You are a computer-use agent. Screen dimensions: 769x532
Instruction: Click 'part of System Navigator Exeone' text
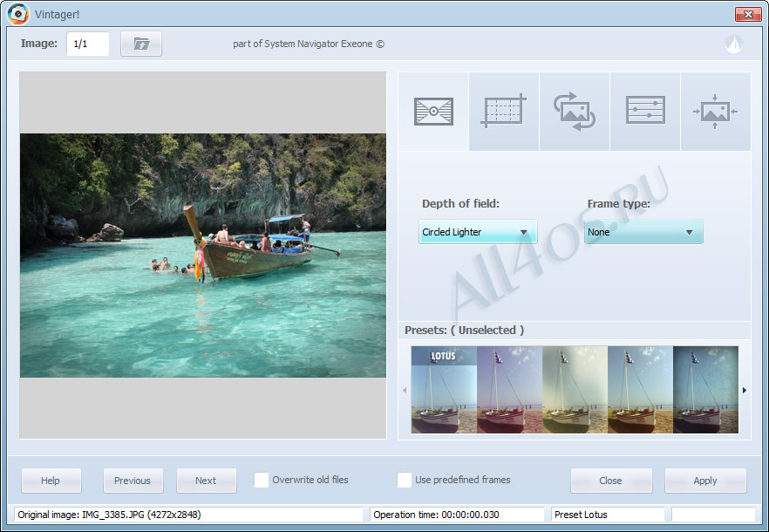[309, 44]
